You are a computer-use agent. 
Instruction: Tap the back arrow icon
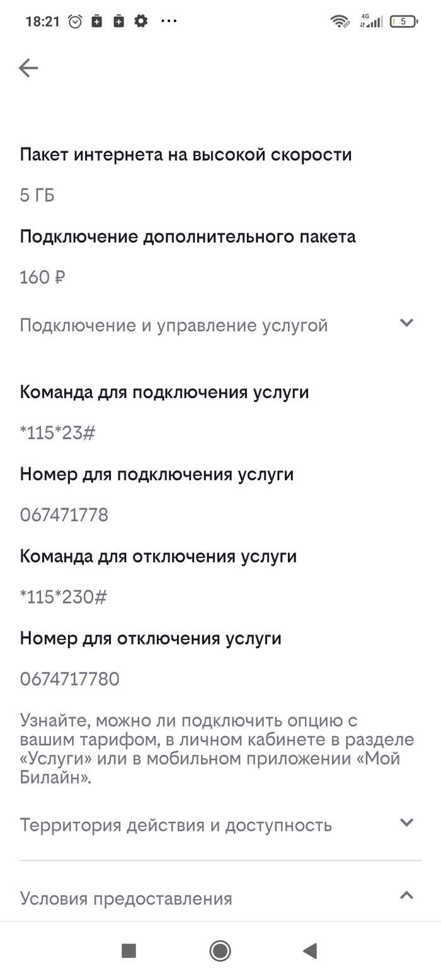pyautogui.click(x=28, y=68)
